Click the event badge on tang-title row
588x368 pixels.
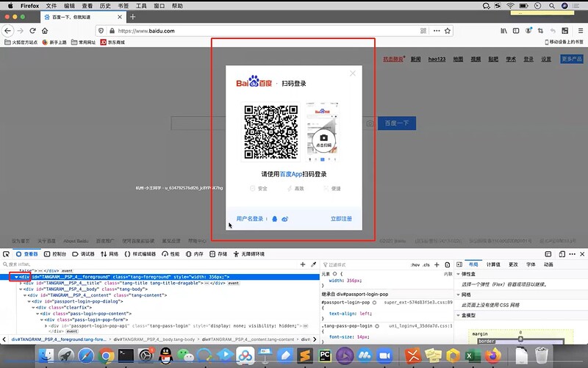(x=233, y=284)
